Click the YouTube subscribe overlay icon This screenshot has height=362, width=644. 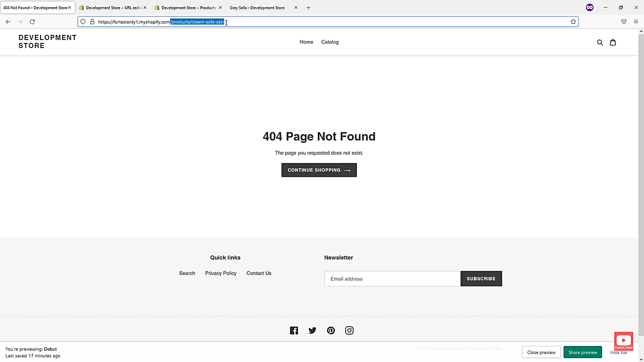point(624,341)
